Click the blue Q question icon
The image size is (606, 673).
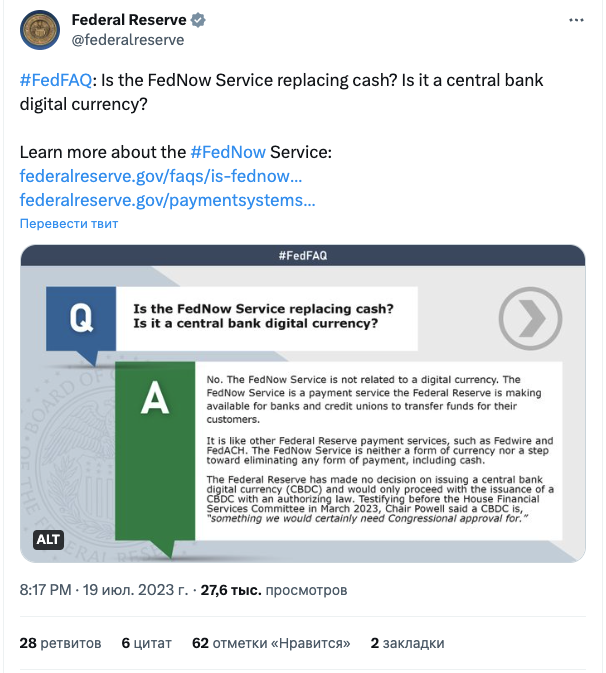click(x=81, y=320)
